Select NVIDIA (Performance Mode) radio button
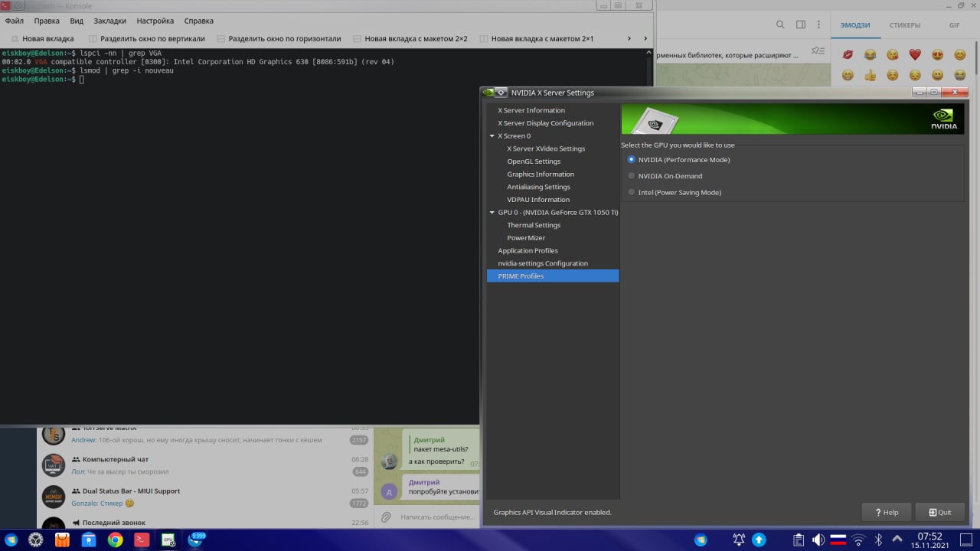Screen dimensions: 980x551 coord(632,160)
